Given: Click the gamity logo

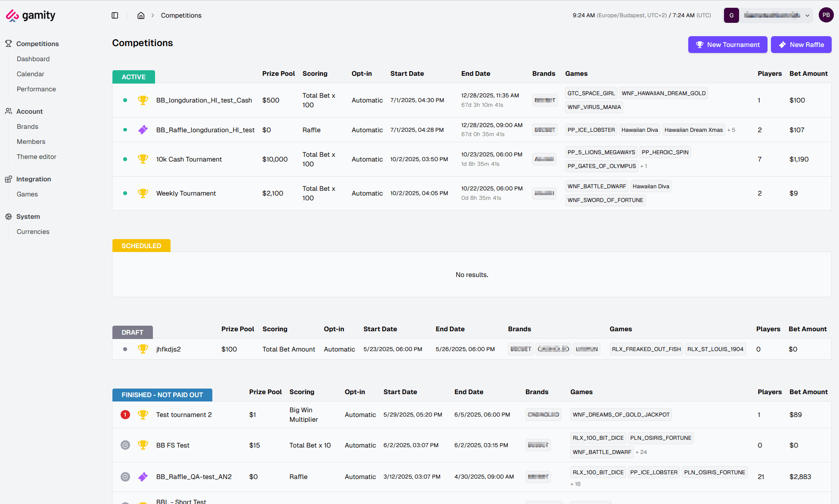Looking at the screenshot, I should [x=31, y=16].
